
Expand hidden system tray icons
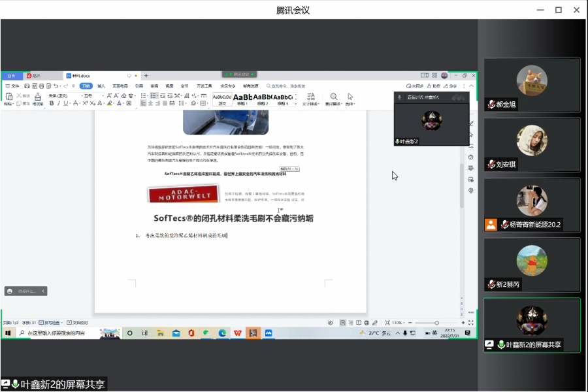[397, 333]
